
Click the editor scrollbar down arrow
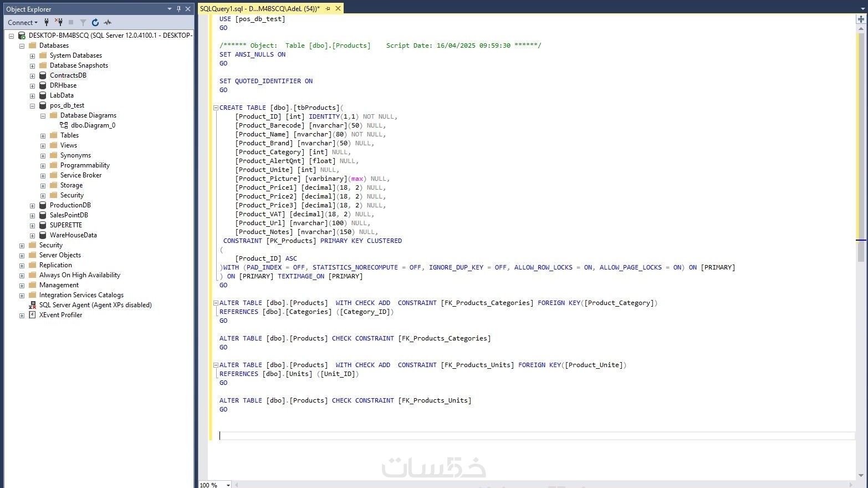coord(861,475)
